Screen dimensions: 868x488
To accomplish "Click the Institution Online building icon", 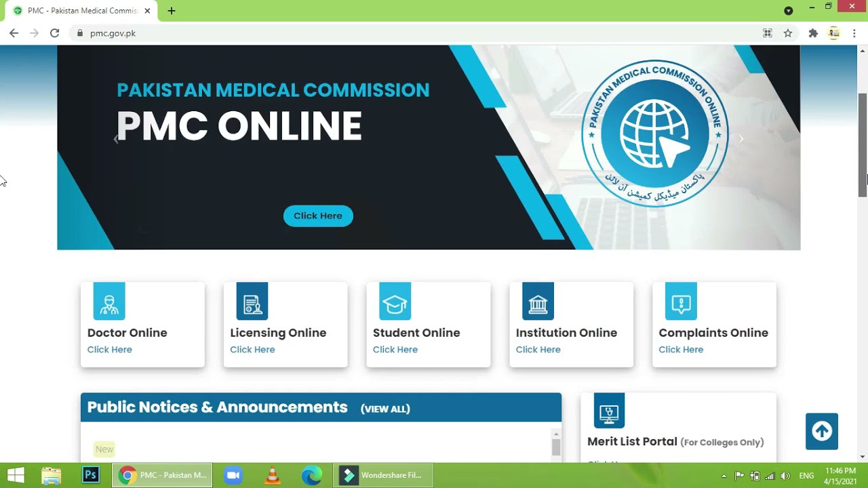I will coord(538,301).
